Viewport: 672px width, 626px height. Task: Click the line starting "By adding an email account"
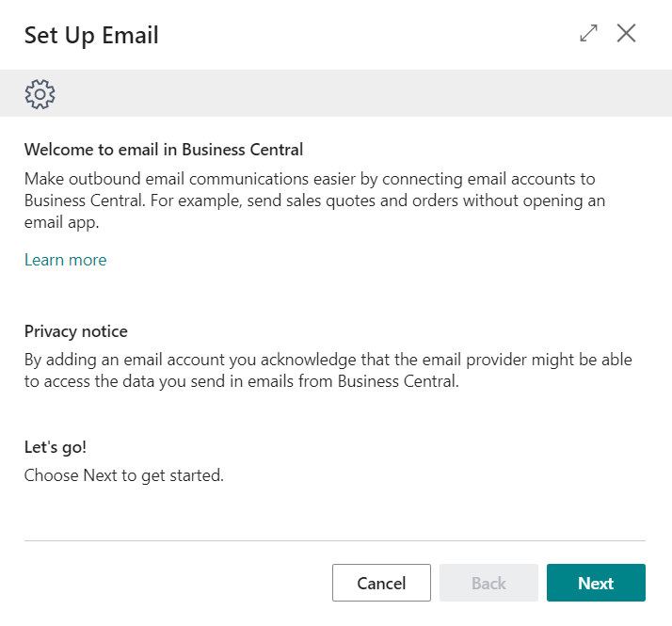pyautogui.click(x=328, y=360)
